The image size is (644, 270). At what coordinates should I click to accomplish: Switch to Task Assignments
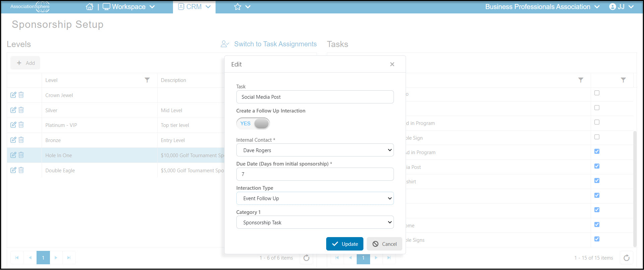click(269, 44)
